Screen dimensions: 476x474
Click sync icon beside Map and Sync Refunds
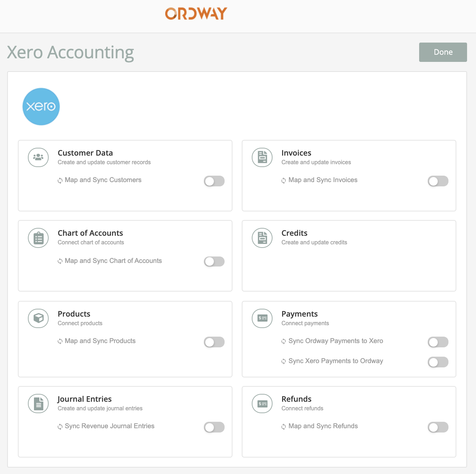coord(284,427)
